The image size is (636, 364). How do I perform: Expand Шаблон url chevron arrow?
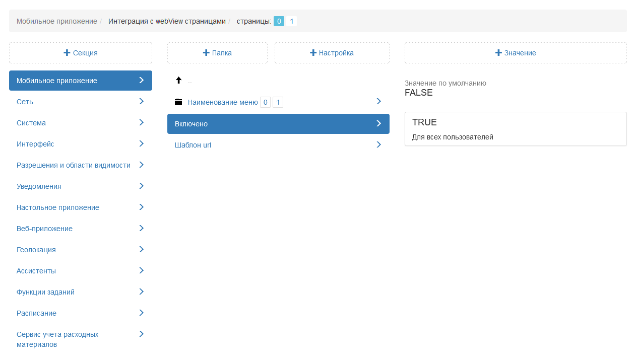pyautogui.click(x=379, y=145)
